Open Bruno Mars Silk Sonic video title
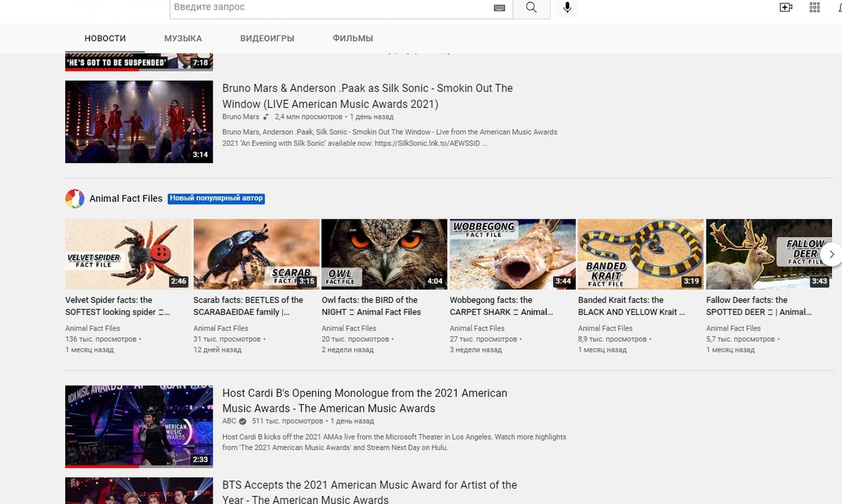The height and width of the screenshot is (504, 842). (x=368, y=96)
